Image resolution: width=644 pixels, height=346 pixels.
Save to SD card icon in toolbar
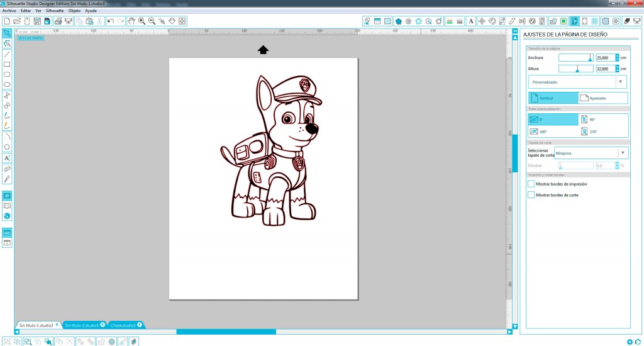47,21
